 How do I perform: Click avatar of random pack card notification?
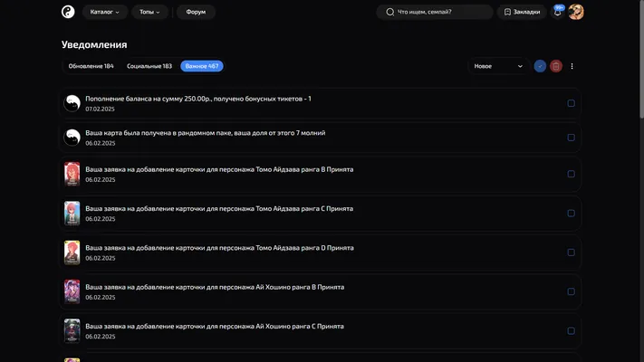72,138
